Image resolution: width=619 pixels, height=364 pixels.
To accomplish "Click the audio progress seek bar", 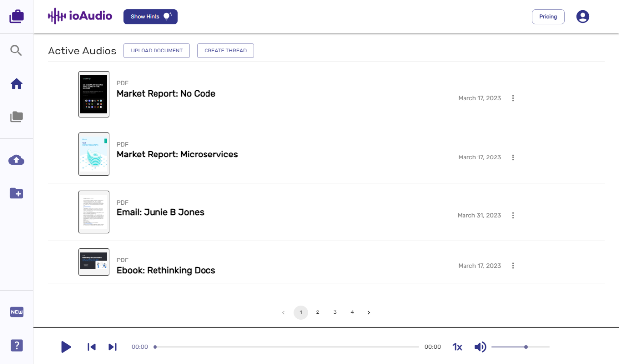I will point(287,347).
